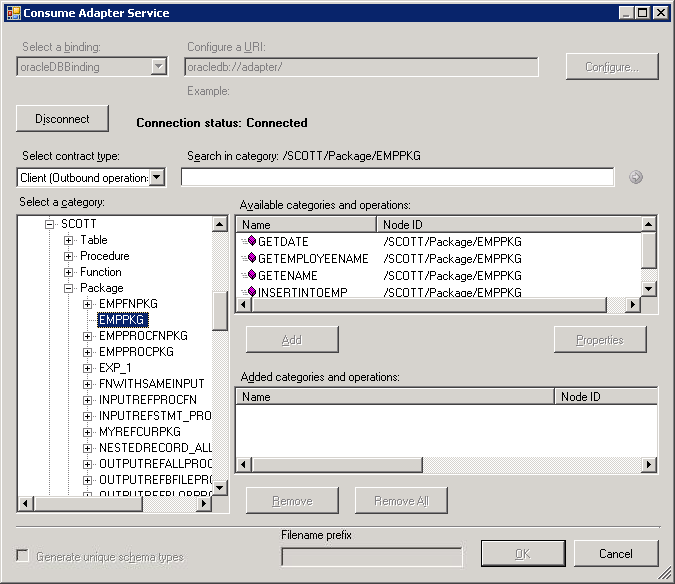Open the oracleDBBinding binding dropdown
This screenshot has height=584, width=675.
[159, 67]
